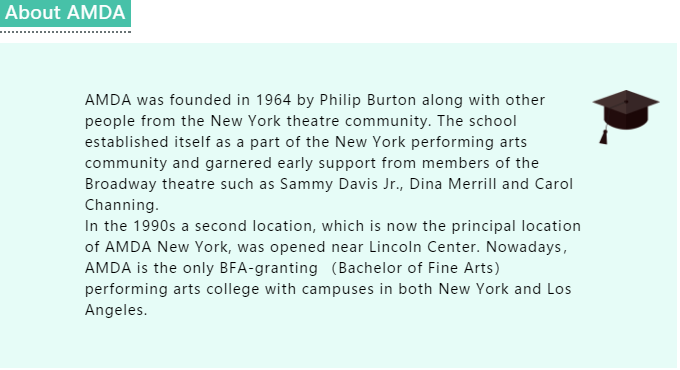Image resolution: width=680 pixels, height=370 pixels.
Task: Click the word Angeles on the last line
Action: (116, 310)
